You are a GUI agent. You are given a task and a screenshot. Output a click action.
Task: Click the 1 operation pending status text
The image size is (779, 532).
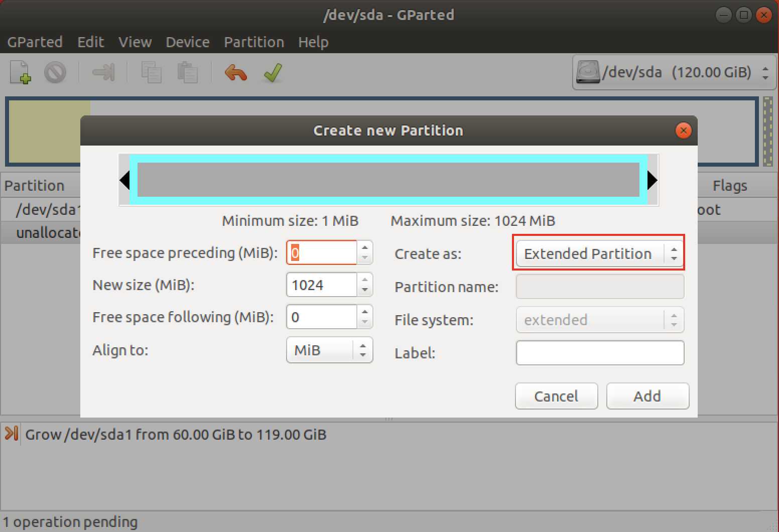[70, 522]
